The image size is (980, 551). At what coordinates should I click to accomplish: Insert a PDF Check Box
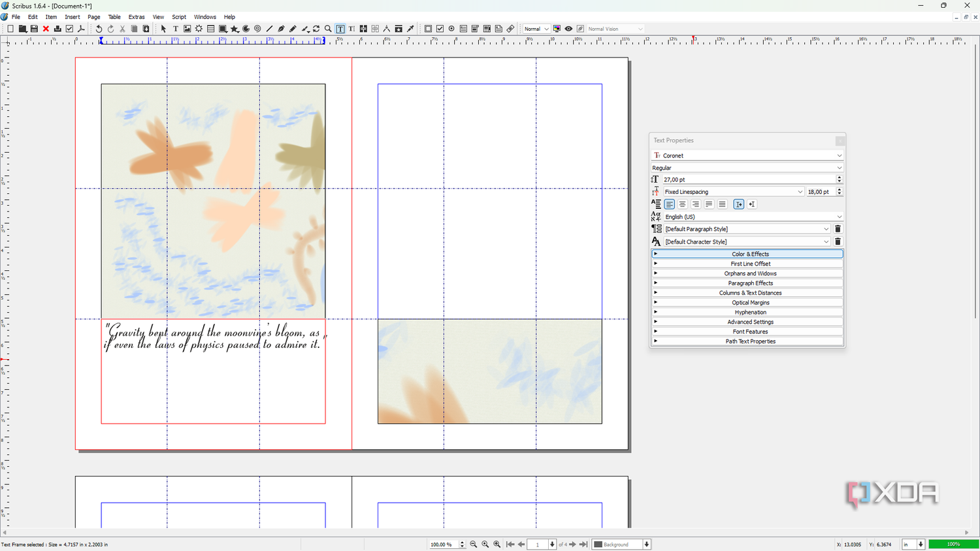click(x=440, y=29)
